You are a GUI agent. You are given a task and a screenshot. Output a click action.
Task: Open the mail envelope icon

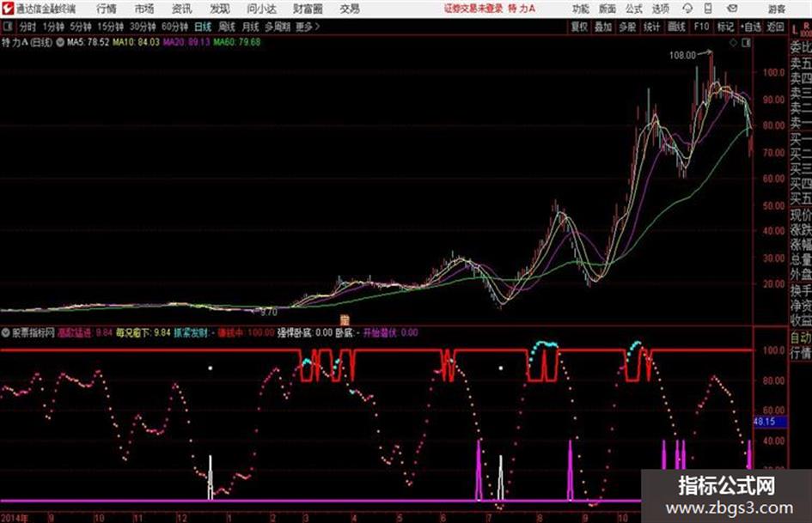(732, 9)
